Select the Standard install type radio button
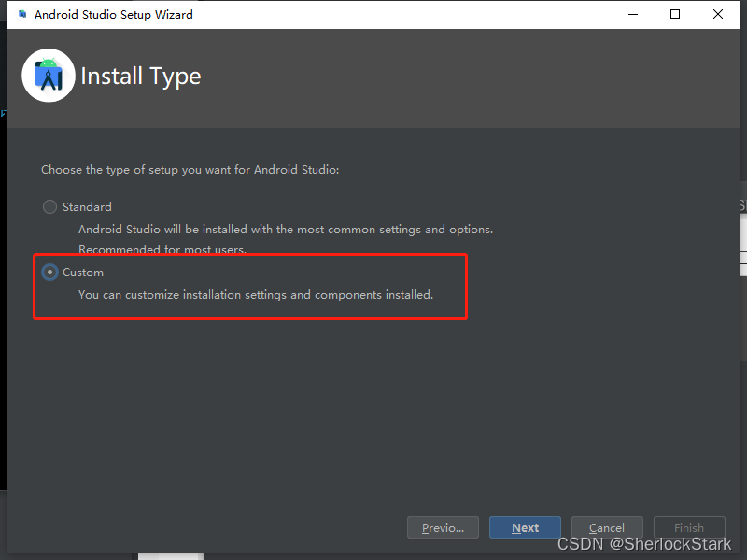The height and width of the screenshot is (560, 747). (49, 206)
